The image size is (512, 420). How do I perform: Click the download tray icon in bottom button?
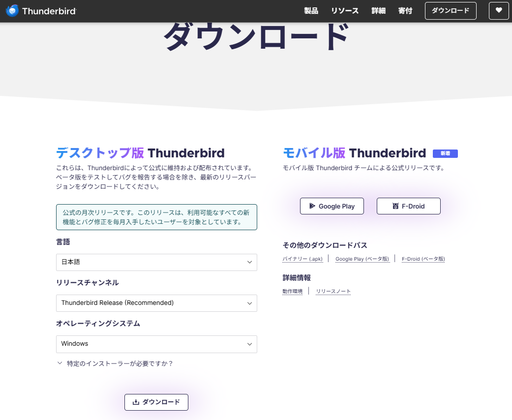coord(136,402)
